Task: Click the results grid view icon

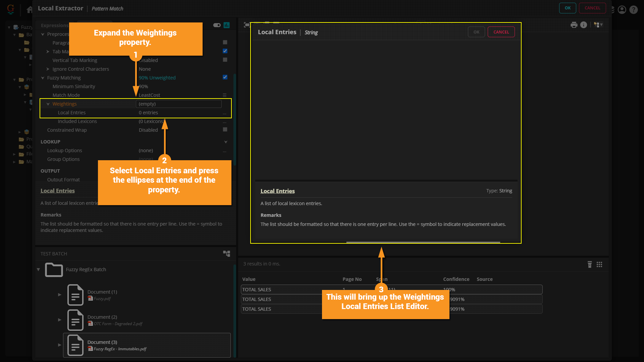Action: point(599,264)
